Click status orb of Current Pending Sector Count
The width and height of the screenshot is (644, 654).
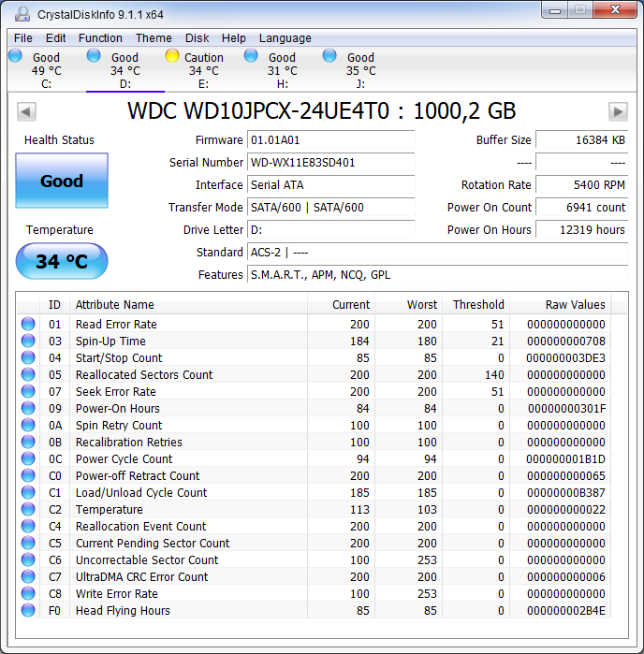28,543
